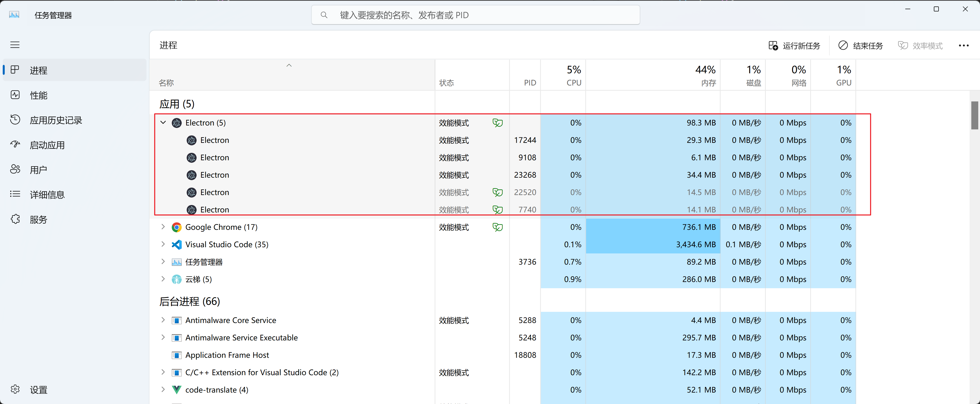Sort by the 内存 memory column header
The width and height of the screenshot is (980, 404).
pos(653,75)
